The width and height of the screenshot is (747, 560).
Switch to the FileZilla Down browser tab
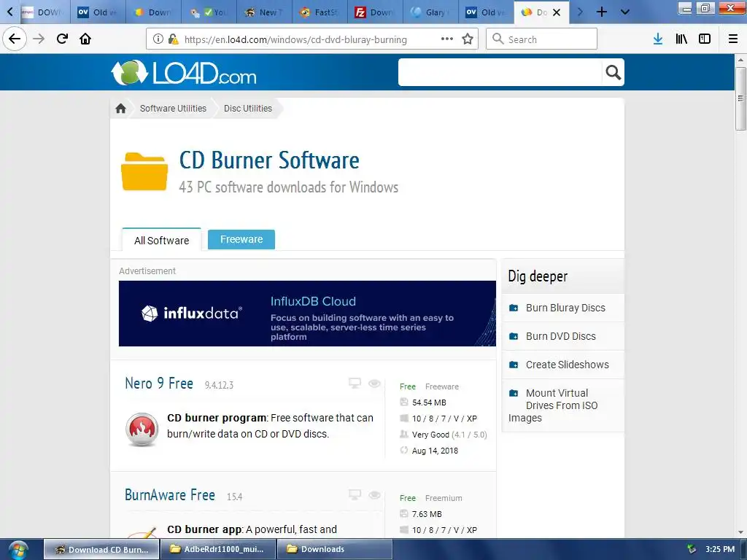tap(375, 12)
